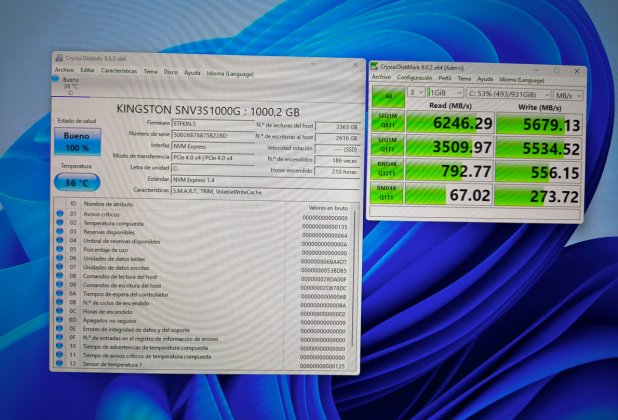
Task: Open the drive selection dropdown C: 53%
Action: coord(508,95)
